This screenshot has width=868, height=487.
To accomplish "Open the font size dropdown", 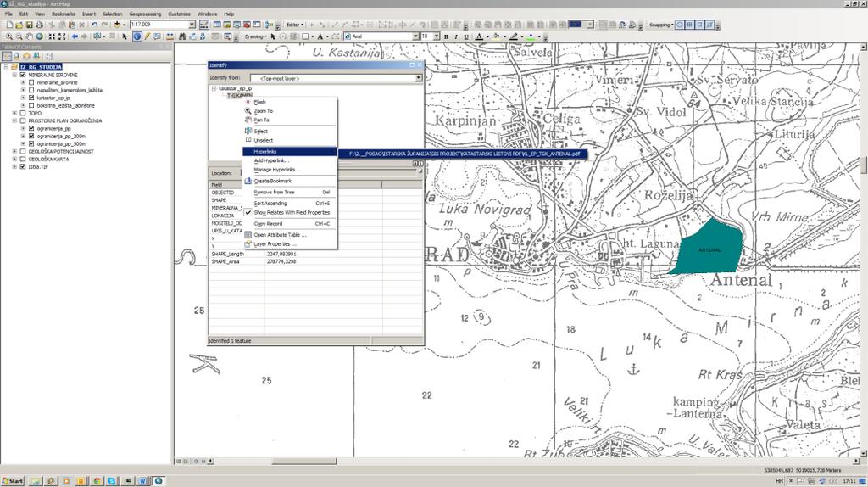I will [x=437, y=36].
